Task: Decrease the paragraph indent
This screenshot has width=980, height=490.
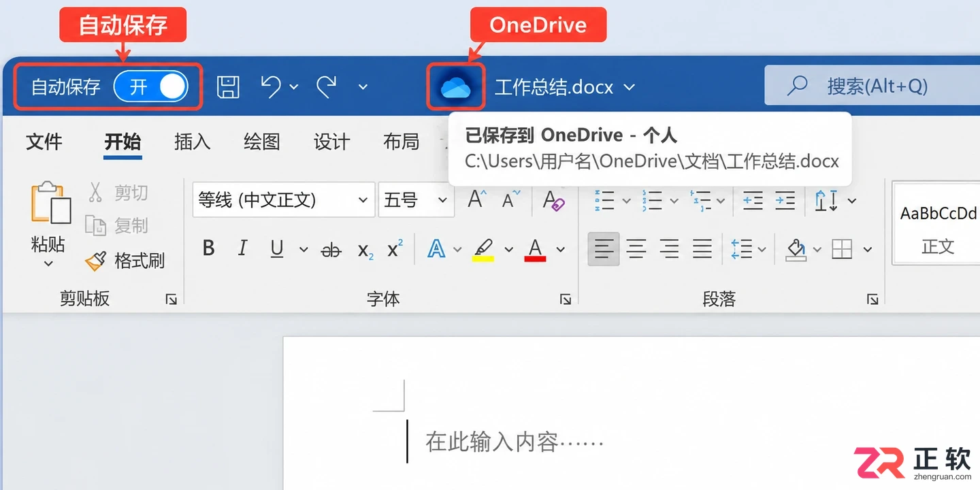Action: [x=753, y=200]
